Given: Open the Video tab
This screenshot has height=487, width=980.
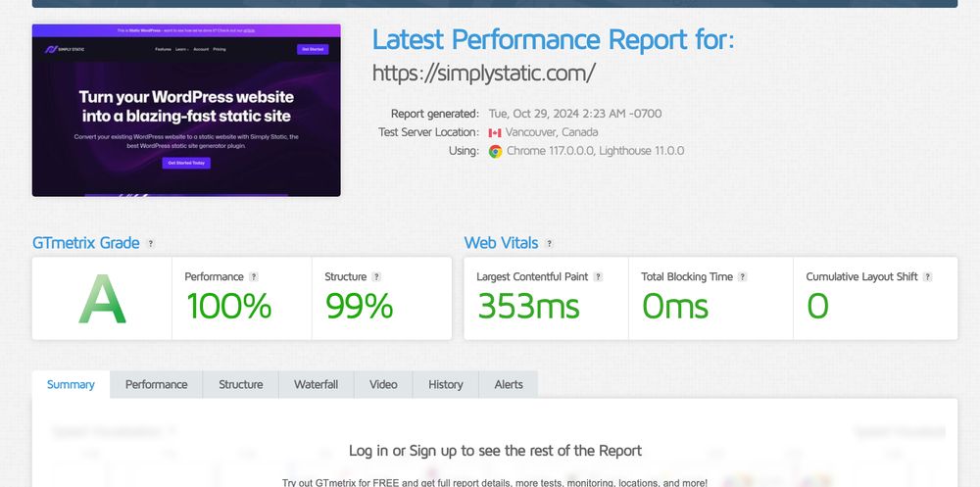Looking at the screenshot, I should pos(383,384).
